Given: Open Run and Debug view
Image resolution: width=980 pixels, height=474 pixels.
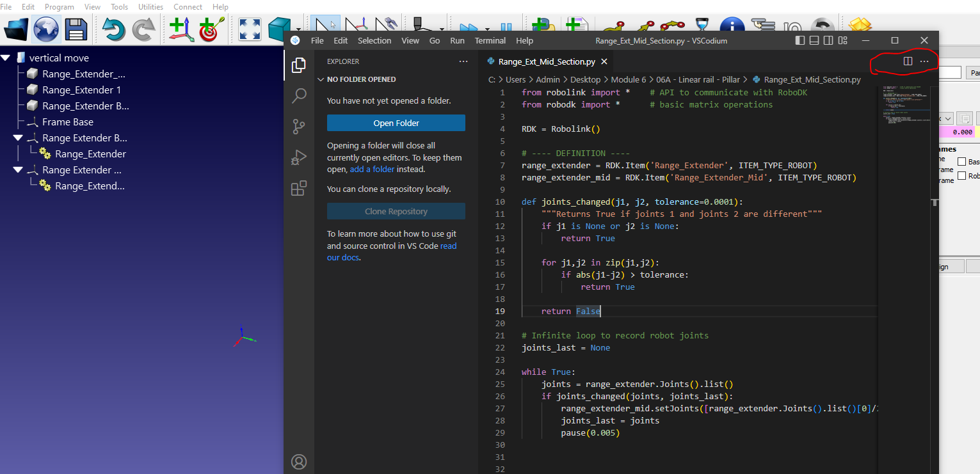Looking at the screenshot, I should 299,157.
